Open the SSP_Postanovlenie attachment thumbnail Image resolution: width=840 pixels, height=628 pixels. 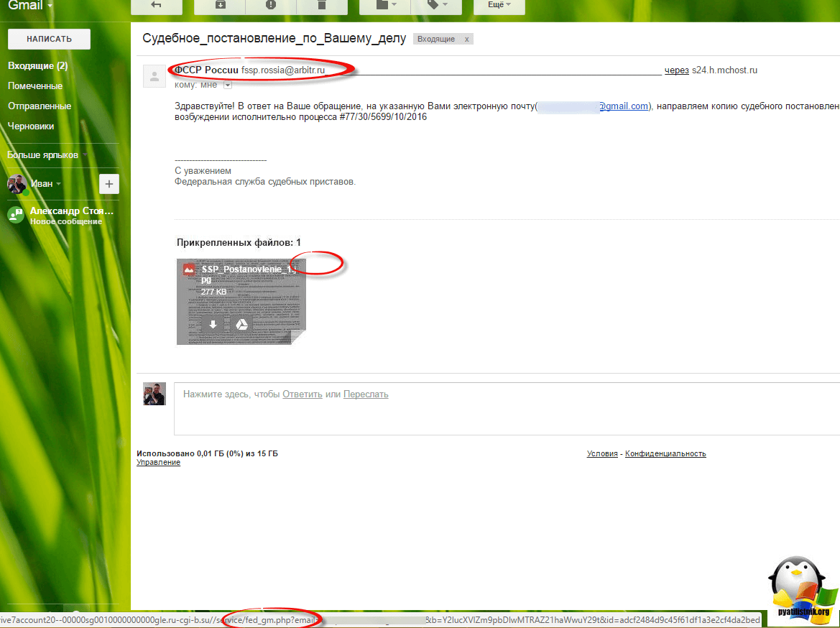tap(241, 302)
